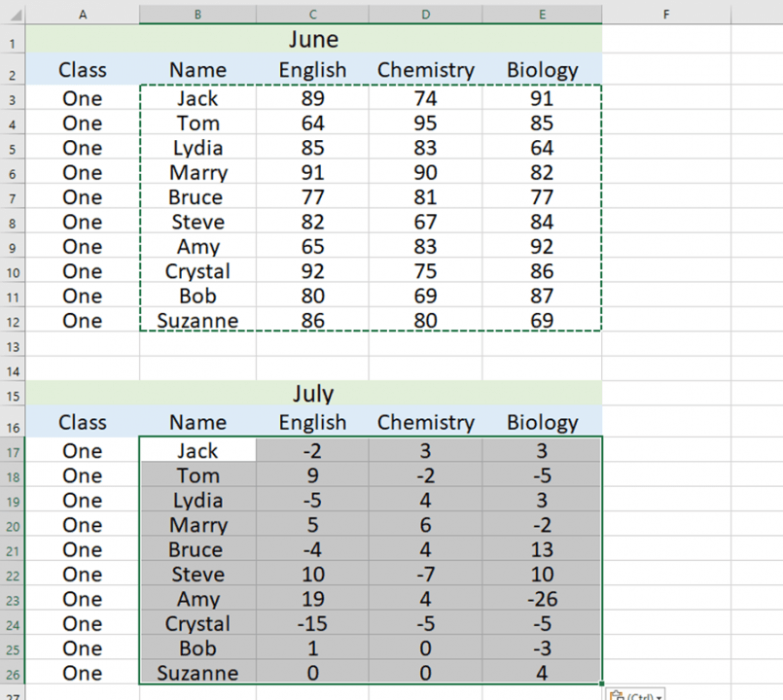The height and width of the screenshot is (700, 783).
Task: Select Amy's name cell in June table
Action: (197, 246)
